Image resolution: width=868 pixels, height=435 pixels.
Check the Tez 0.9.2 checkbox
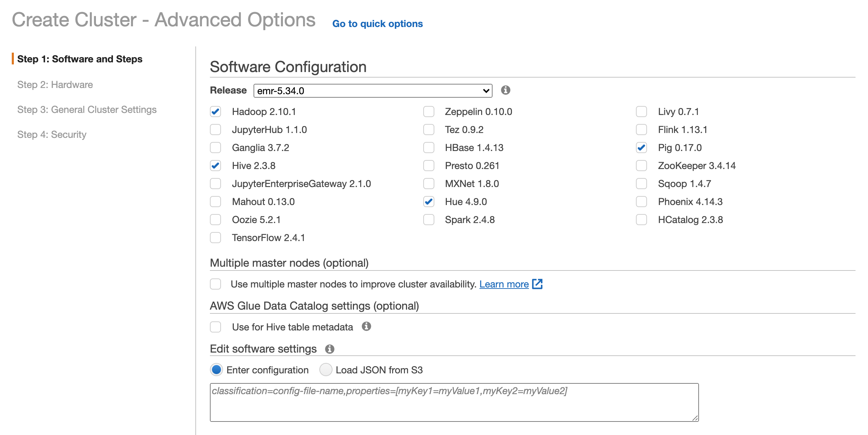[x=429, y=130]
